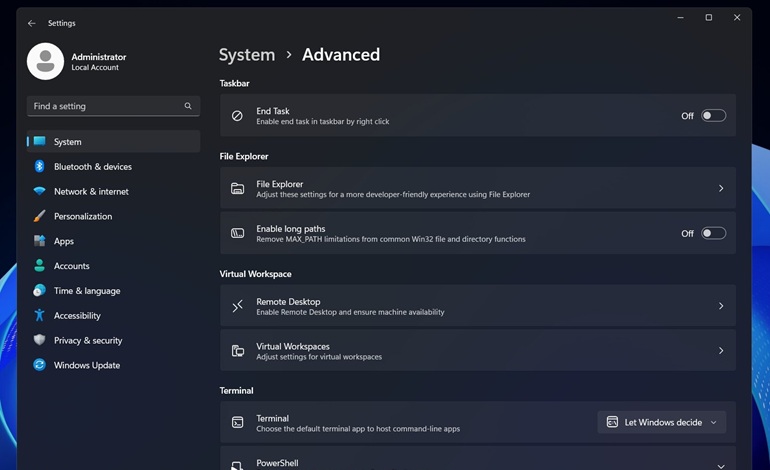Click the Enable long paths icon
This screenshot has width=770, height=470.
pos(237,233)
